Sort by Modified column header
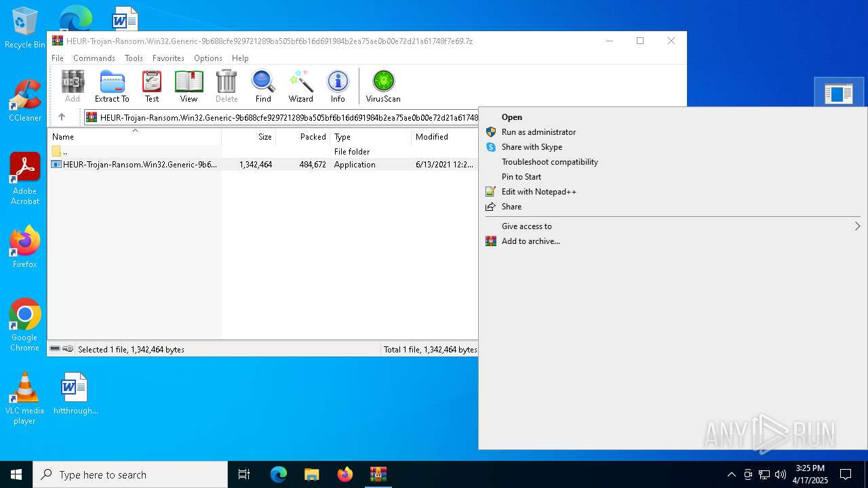This screenshot has height=488, width=868. (445, 137)
